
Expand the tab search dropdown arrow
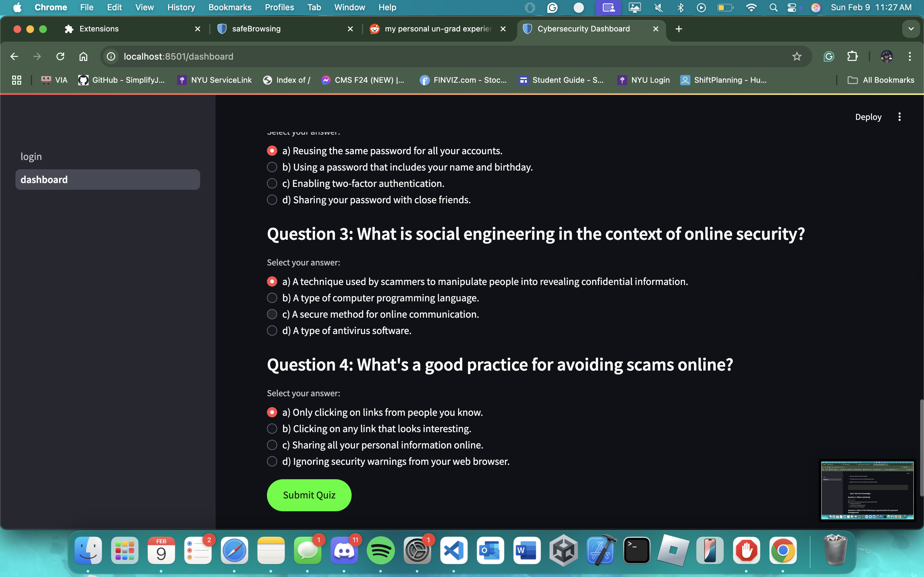coord(911,29)
